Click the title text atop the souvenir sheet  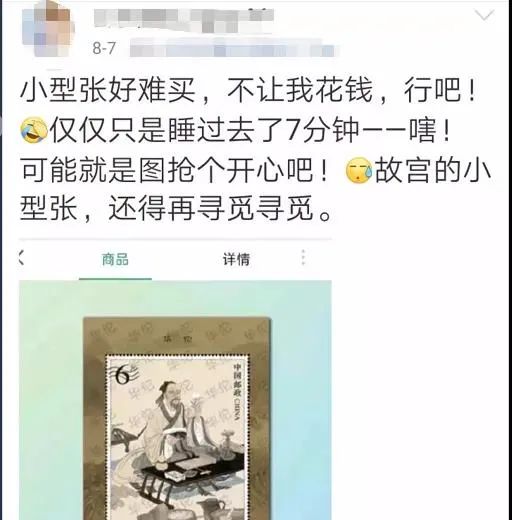[x=177, y=340]
